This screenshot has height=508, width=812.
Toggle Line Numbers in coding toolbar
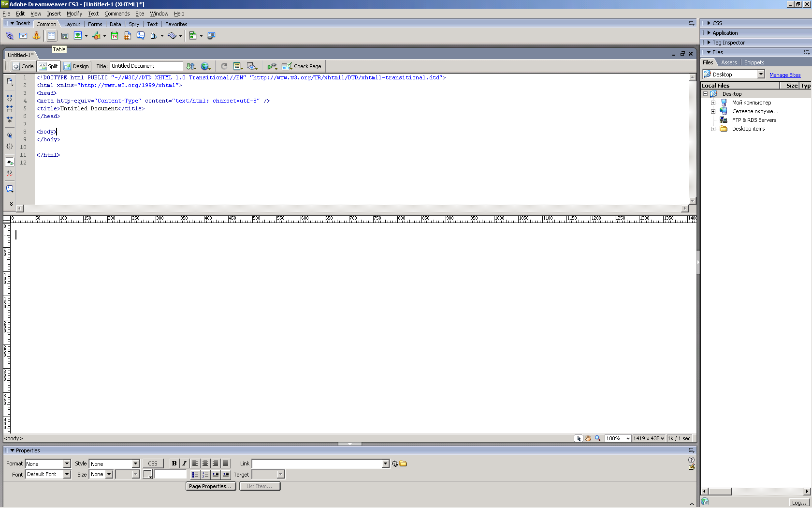(10, 162)
